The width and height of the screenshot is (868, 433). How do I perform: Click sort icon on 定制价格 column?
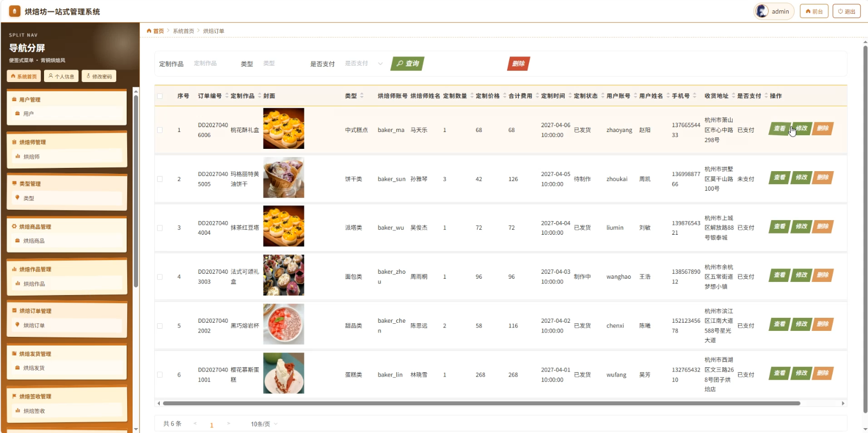[504, 96]
